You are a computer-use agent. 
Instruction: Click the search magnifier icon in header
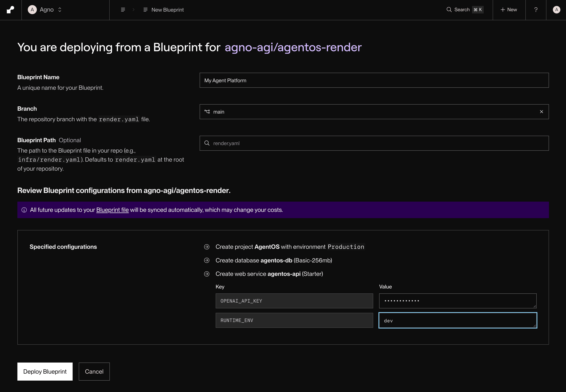[449, 10]
